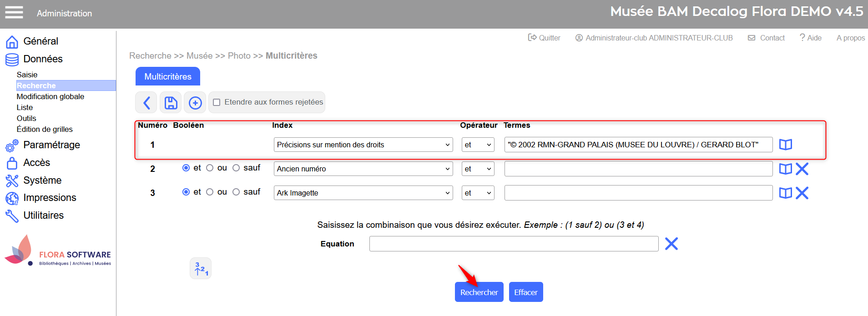The image size is (868, 316).
Task: Clear the Equation field with X icon
Action: tap(671, 244)
